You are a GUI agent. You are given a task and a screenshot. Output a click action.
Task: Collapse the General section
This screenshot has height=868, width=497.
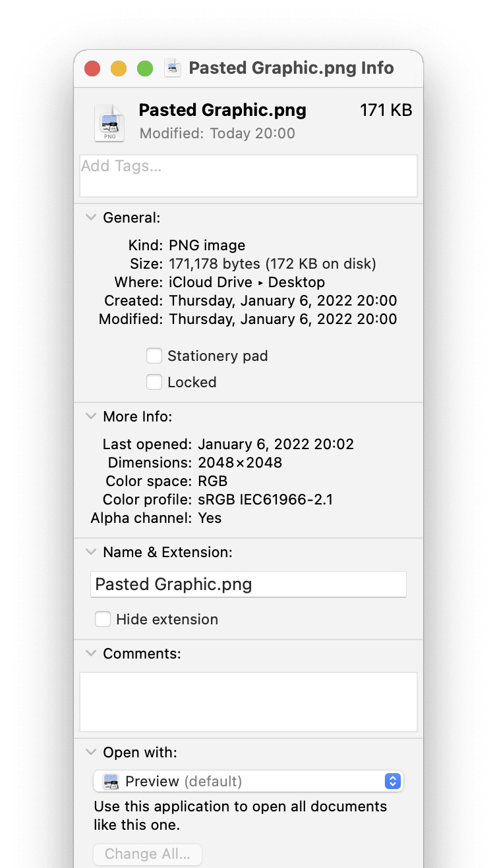point(91,218)
